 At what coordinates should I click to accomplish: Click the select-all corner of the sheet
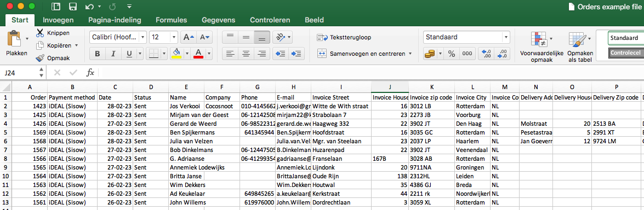point(5,87)
